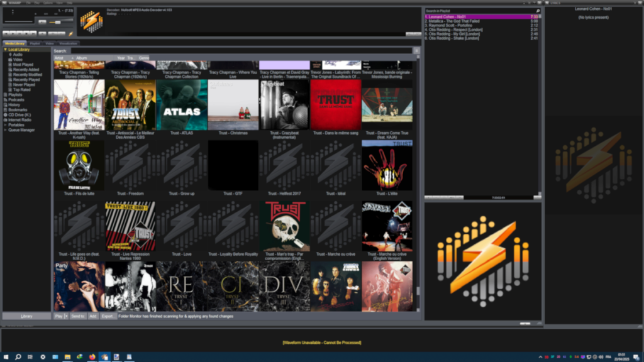This screenshot has height=362, width=644.
Task: Pause the current track
Action: click(x=19, y=33)
